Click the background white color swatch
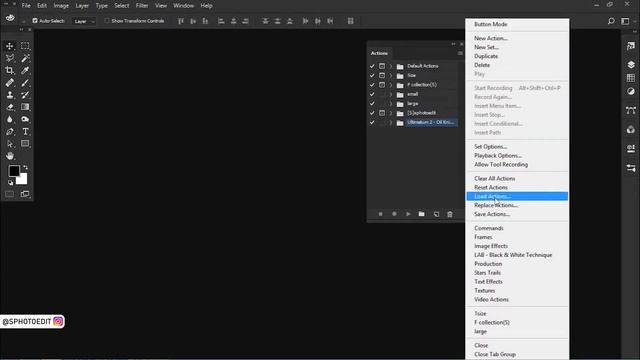This screenshot has width=640, height=360. click(23, 180)
